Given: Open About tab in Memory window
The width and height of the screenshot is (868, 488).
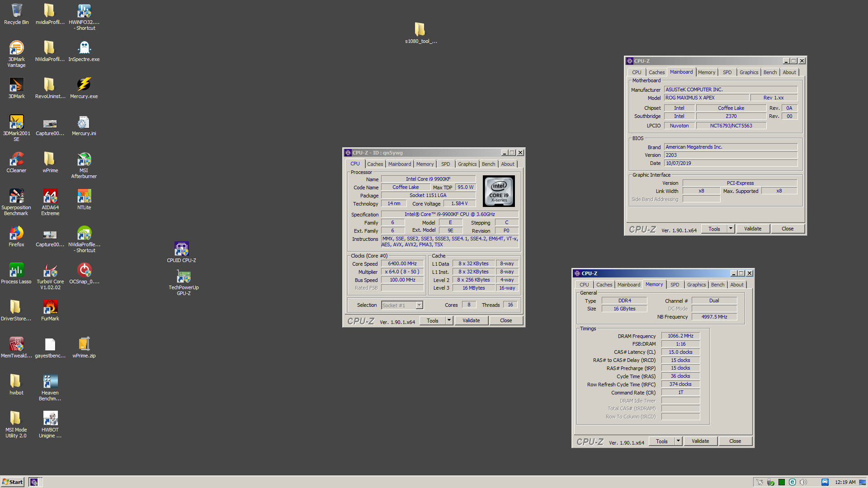Looking at the screenshot, I should (736, 285).
